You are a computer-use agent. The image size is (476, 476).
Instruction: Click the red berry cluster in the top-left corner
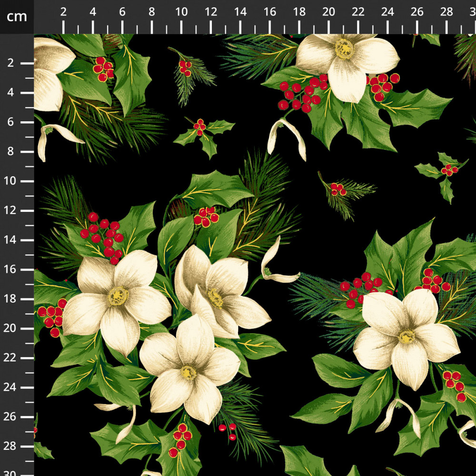[103, 69]
